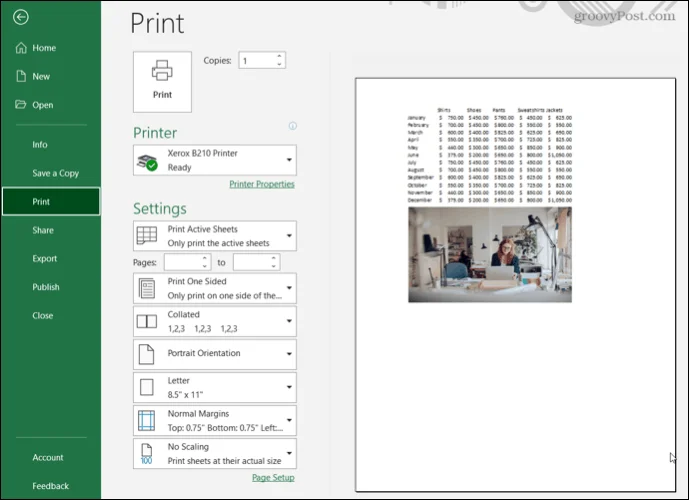
Task: Open the Xerox B210 Printer dropdown
Action: coord(215,160)
